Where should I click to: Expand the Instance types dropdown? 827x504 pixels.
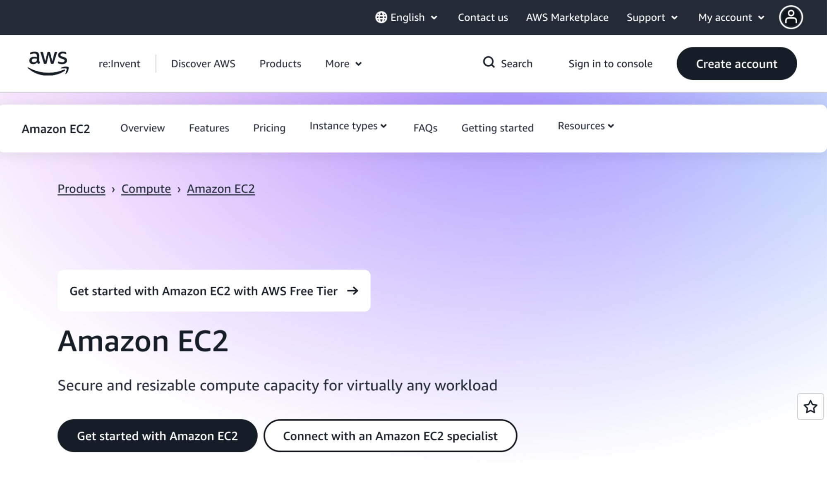coord(348,126)
